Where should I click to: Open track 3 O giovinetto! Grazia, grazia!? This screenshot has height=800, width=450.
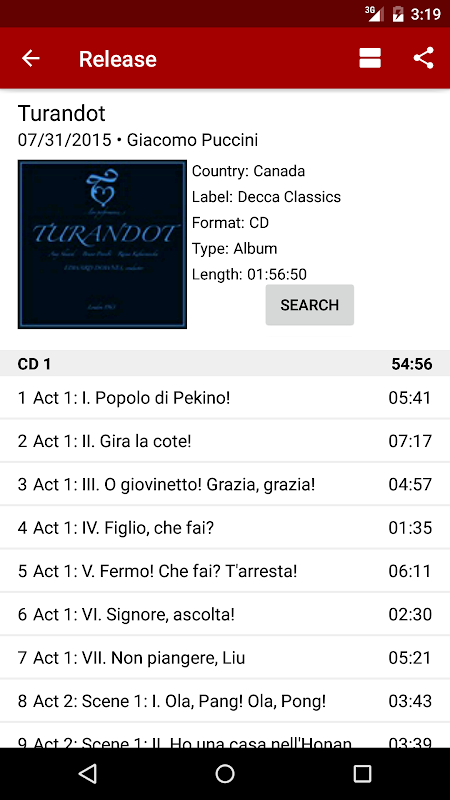(225, 484)
